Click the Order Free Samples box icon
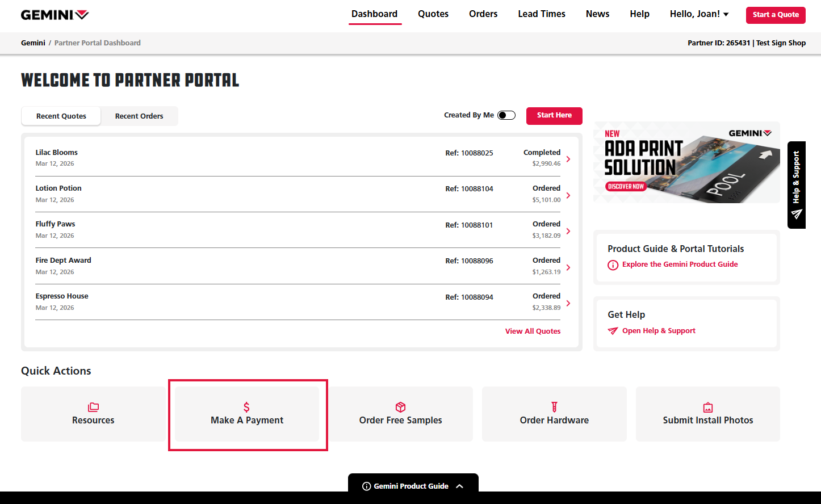The width and height of the screenshot is (821, 504). coord(400,407)
